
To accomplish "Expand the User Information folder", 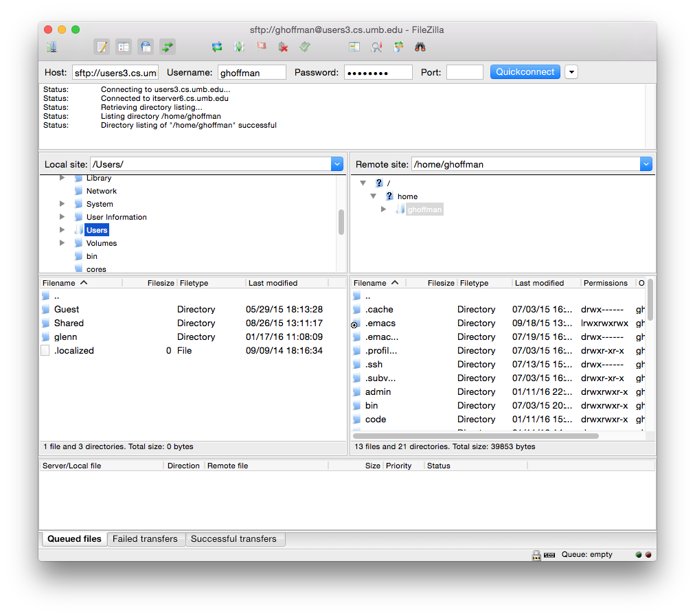I will [62, 217].
